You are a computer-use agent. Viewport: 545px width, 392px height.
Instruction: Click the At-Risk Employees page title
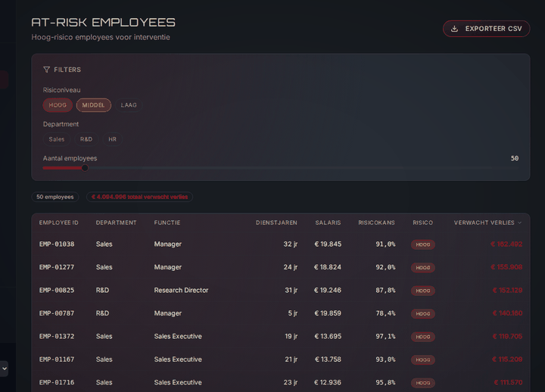[x=103, y=23]
